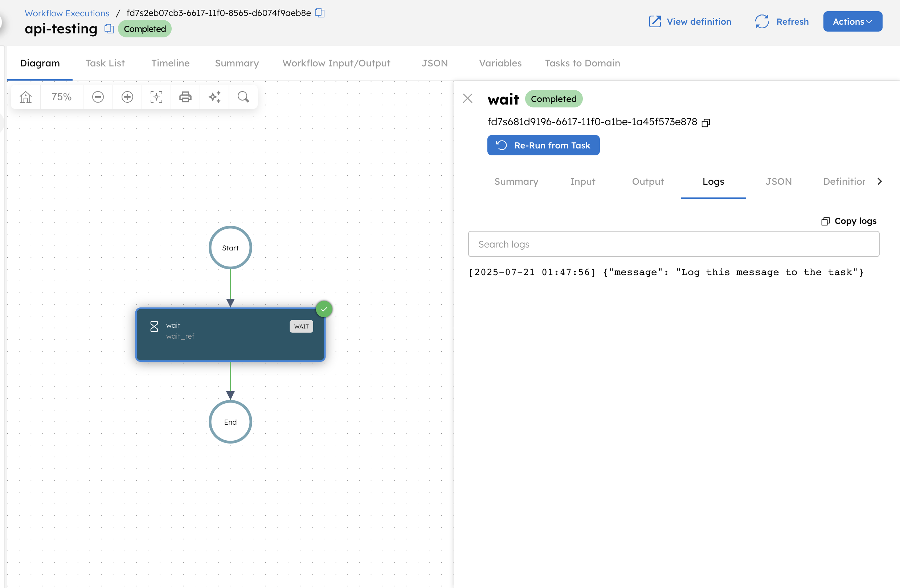
Task: Select the task Logs tab
Action: coord(713,181)
